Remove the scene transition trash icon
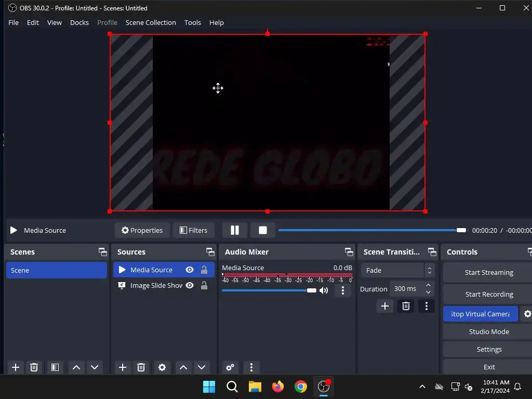 [x=406, y=307]
